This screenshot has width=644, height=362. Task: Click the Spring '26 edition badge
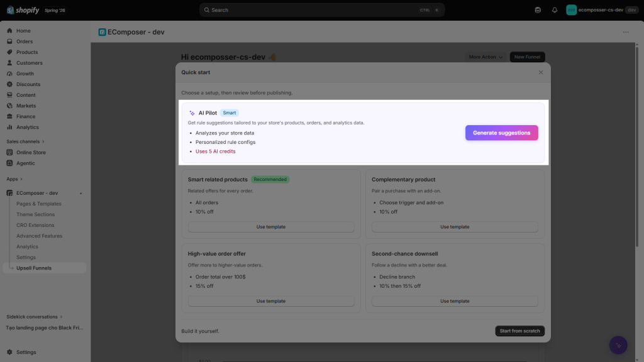tap(55, 10)
